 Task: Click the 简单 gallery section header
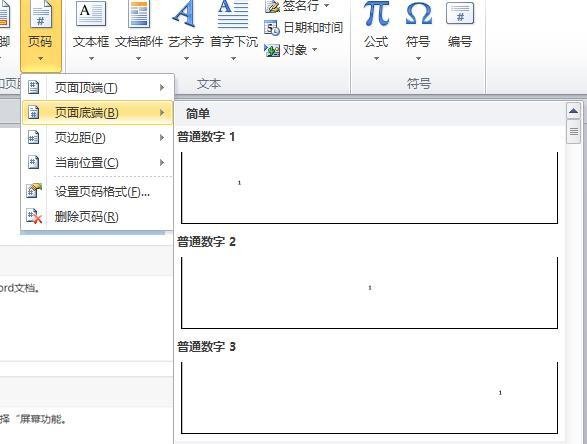click(x=370, y=114)
